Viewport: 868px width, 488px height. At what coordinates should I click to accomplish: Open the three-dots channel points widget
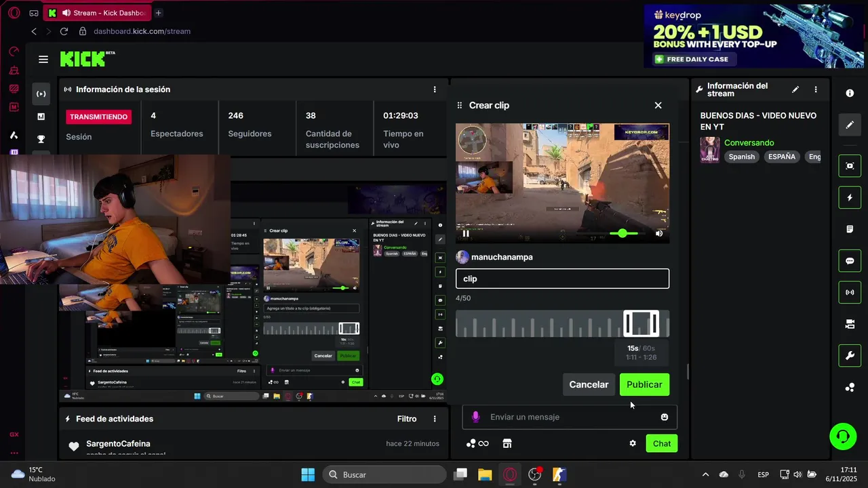pyautogui.click(x=850, y=388)
